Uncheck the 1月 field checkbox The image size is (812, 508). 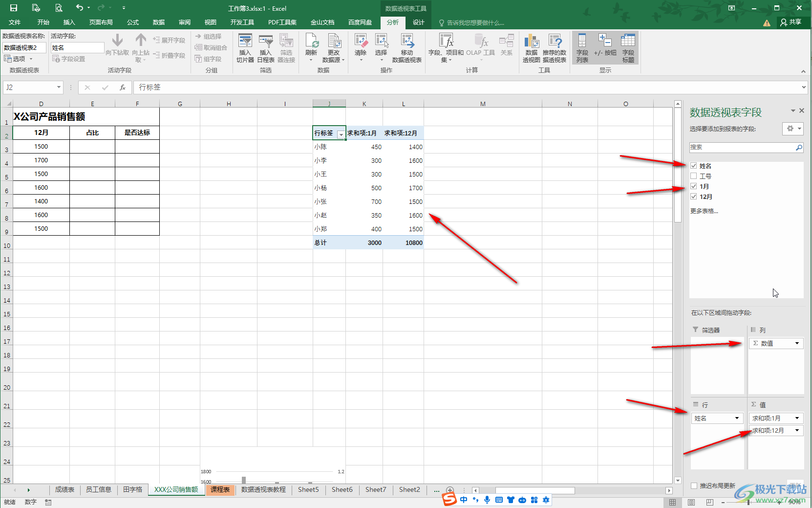[694, 186]
